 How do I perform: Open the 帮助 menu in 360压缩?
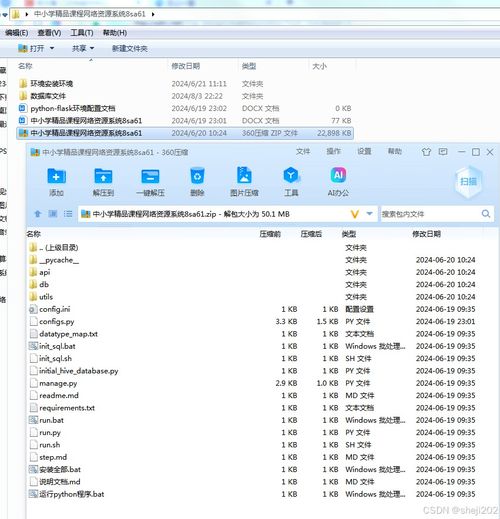point(395,152)
